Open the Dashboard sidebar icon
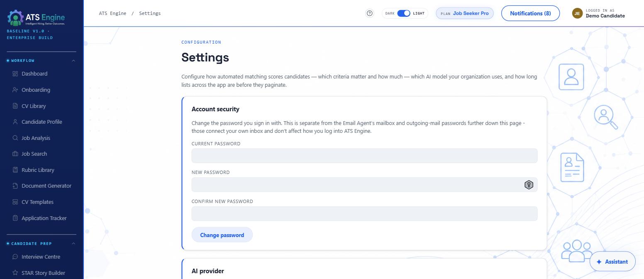Viewport: 644px width, 279px height. coord(15,73)
